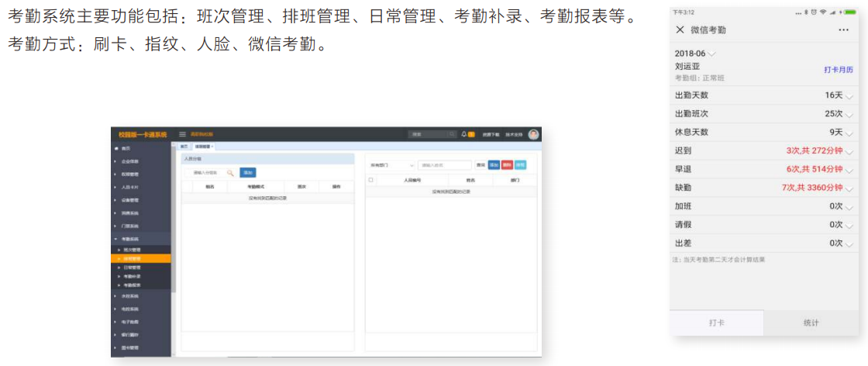868x366 pixels.
Task: Click the magnifier icon in group search
Action: (x=230, y=172)
